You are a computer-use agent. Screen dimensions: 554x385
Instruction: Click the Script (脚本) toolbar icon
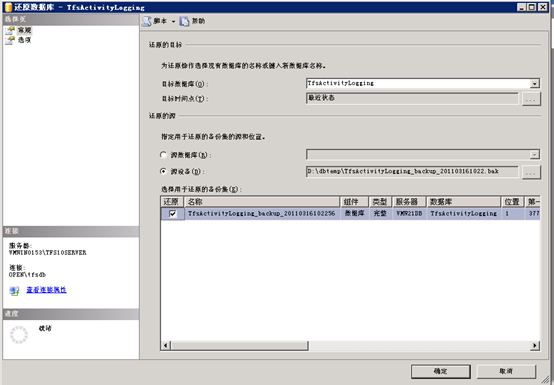click(x=147, y=21)
